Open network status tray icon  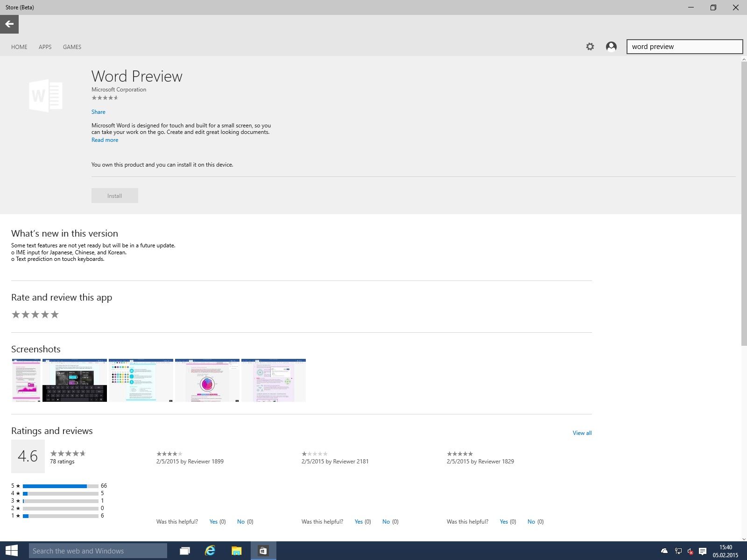coord(678,551)
